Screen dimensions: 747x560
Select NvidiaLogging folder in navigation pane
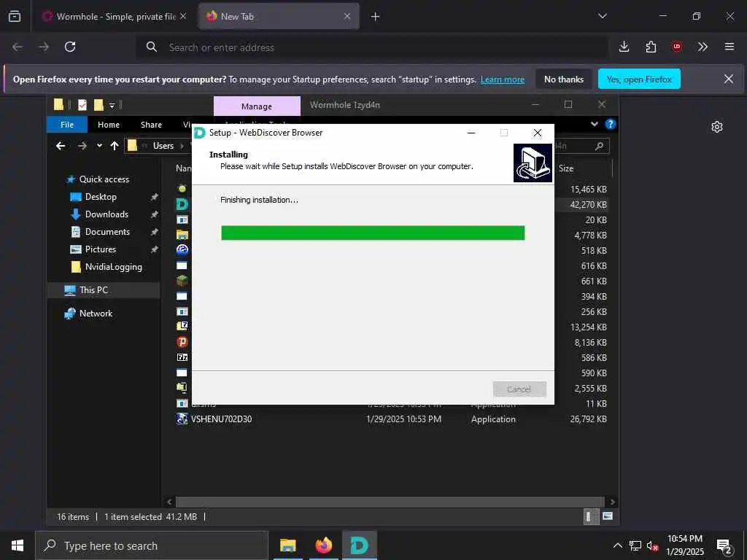click(113, 267)
